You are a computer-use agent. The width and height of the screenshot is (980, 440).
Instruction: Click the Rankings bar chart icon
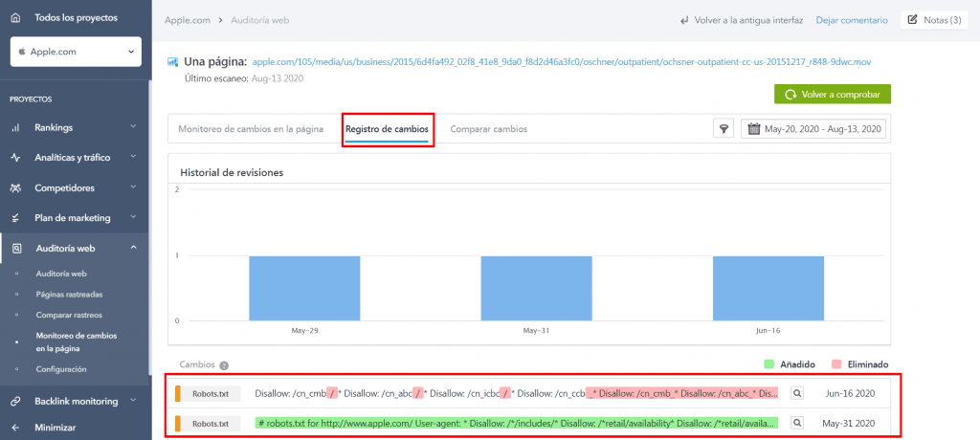coord(16,127)
